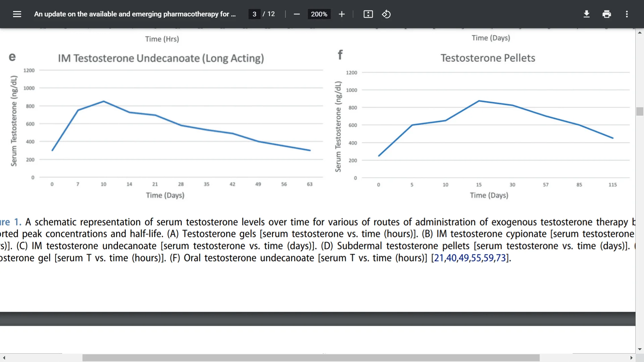The width and height of the screenshot is (644, 362).
Task: Open citation reference 59
Action: (x=488, y=258)
